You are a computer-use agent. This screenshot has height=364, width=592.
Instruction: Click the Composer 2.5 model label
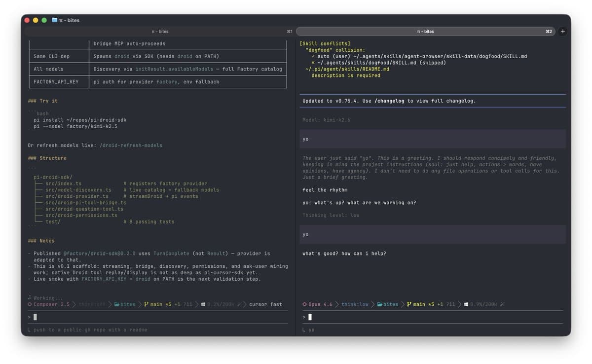(51, 304)
